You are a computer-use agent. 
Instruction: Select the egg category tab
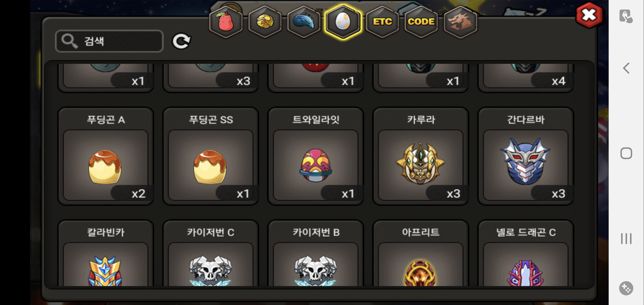tap(343, 22)
